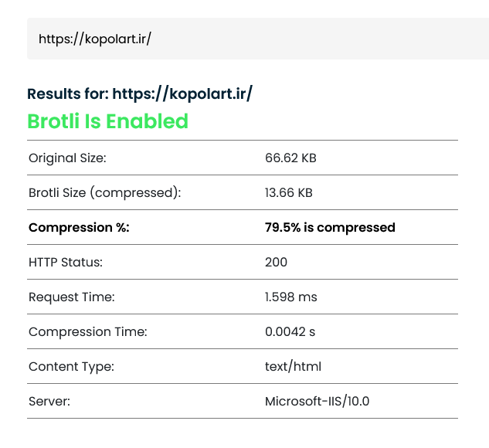Click the 'HTTP Status:' label
Viewport: 489px width, 448px height.
[66, 262]
